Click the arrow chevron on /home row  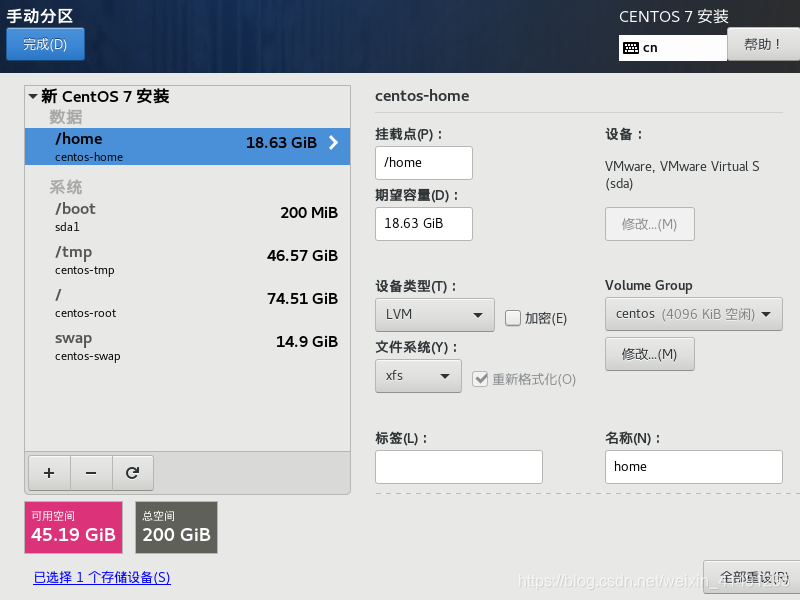[334, 142]
